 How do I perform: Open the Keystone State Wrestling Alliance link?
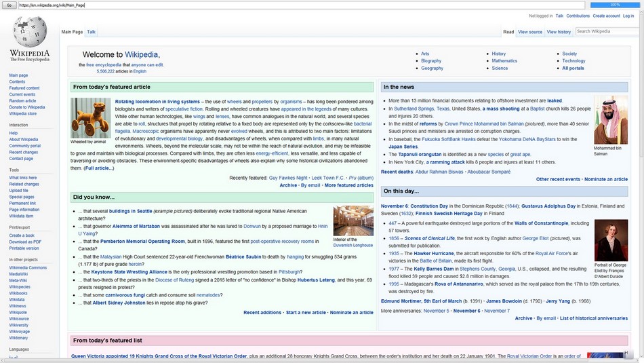129,271
